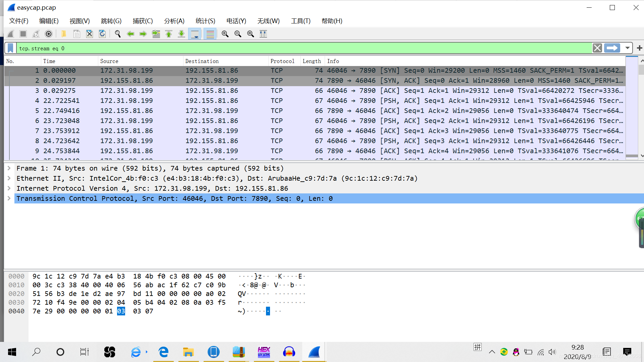This screenshot has width=644, height=362.
Task: Sort by the Info column header
Action: point(475,61)
